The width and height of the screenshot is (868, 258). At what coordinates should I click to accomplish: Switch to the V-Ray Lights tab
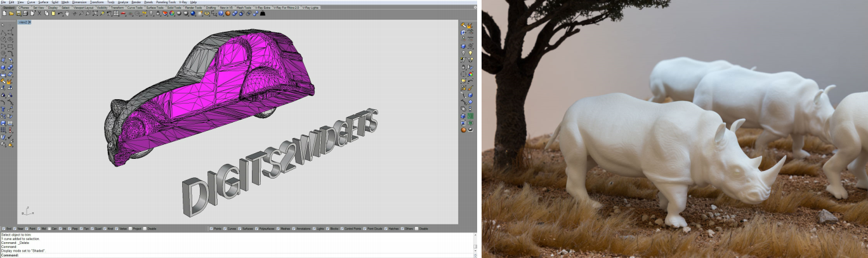tap(311, 8)
